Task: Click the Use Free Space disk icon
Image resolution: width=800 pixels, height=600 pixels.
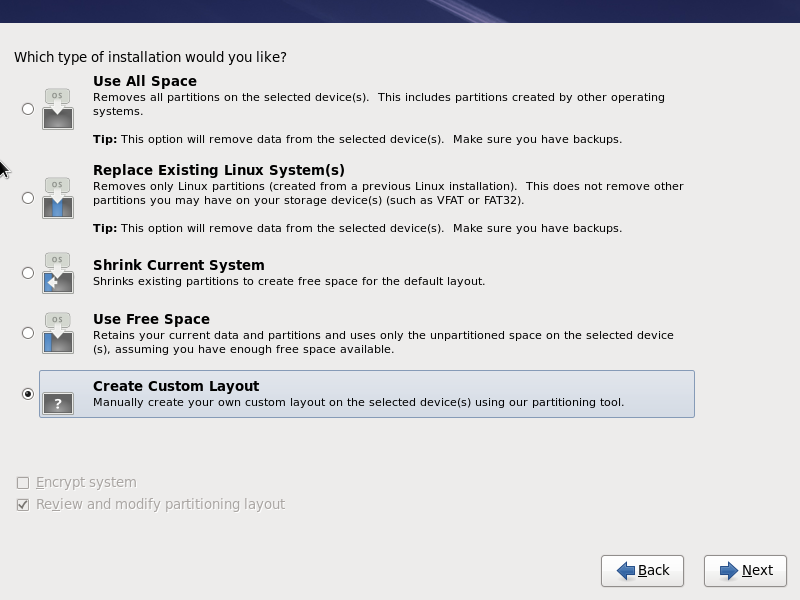Action: coord(58,333)
